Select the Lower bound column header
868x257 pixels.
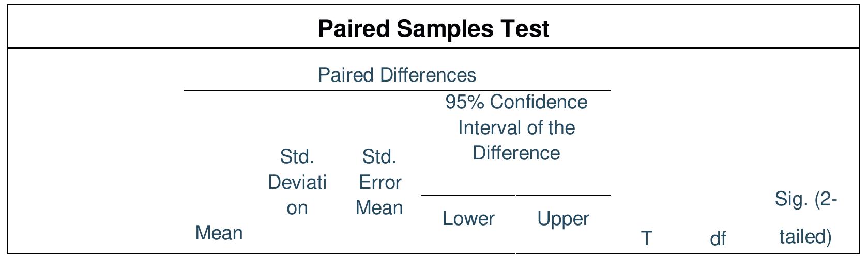(468, 219)
